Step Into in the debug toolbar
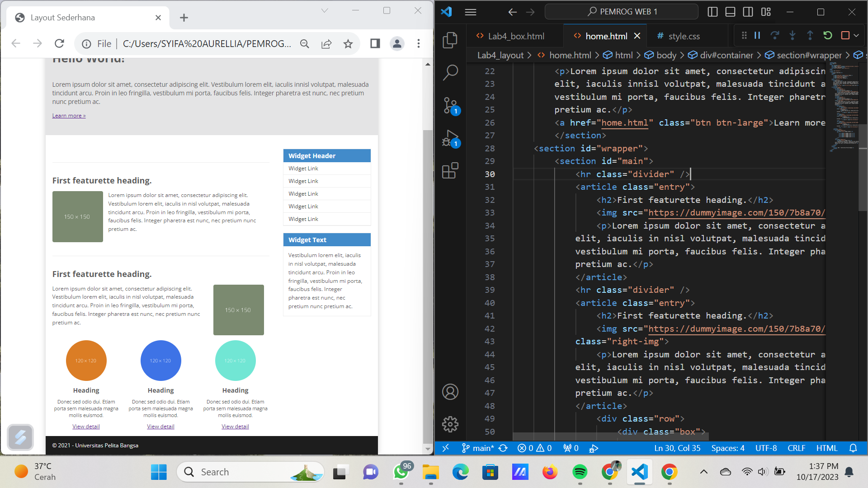This screenshot has width=868, height=488. point(793,35)
